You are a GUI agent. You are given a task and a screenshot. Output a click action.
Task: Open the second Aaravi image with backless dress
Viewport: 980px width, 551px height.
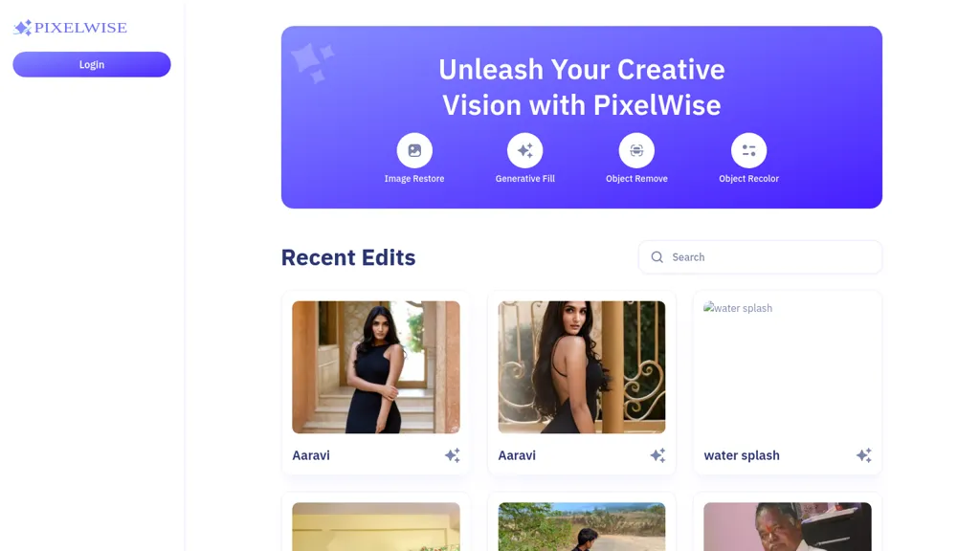[x=582, y=367]
